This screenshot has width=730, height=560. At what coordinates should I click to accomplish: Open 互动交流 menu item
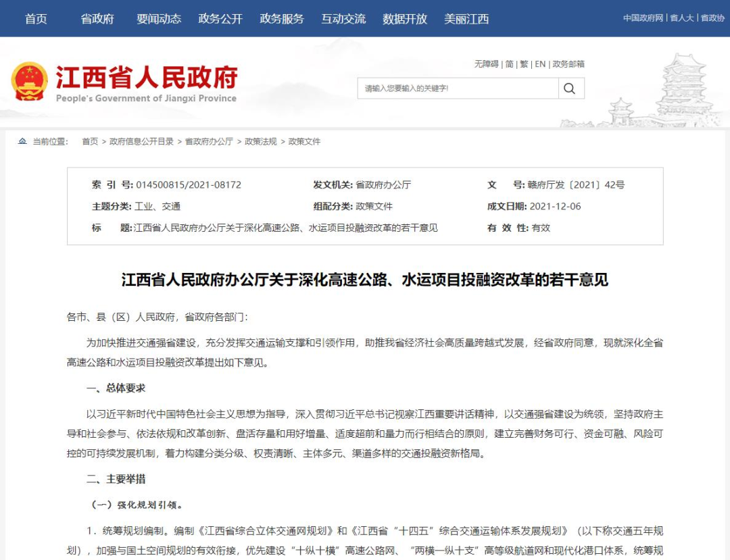pos(343,19)
